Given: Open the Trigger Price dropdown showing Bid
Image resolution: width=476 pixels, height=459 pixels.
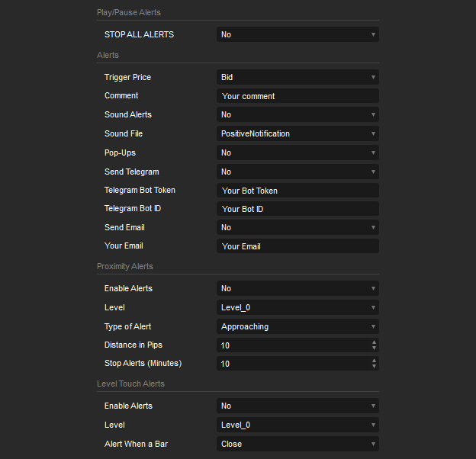Looking at the screenshot, I should point(297,77).
